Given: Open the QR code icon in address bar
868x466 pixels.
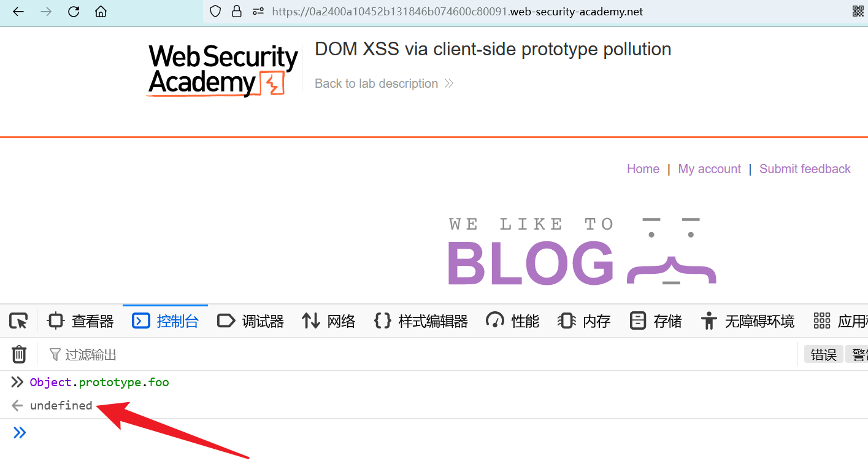Looking at the screenshot, I should point(858,11).
